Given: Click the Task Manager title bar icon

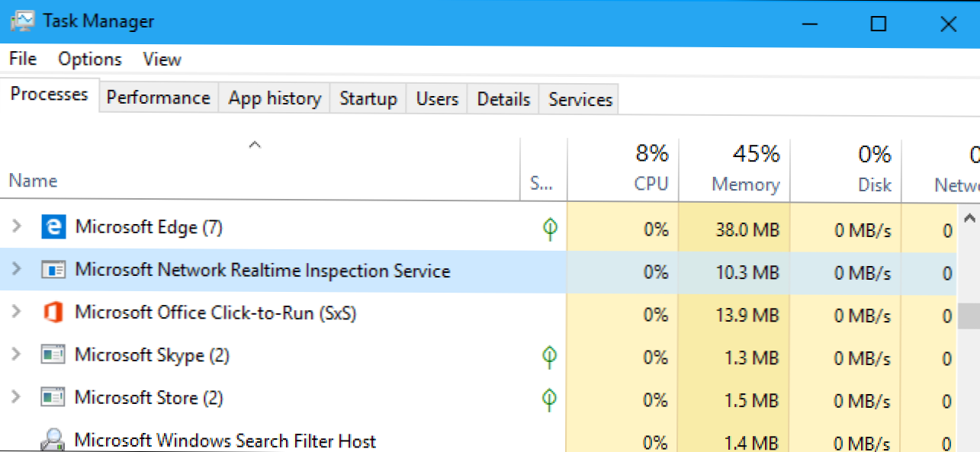Looking at the screenshot, I should 23,22.
